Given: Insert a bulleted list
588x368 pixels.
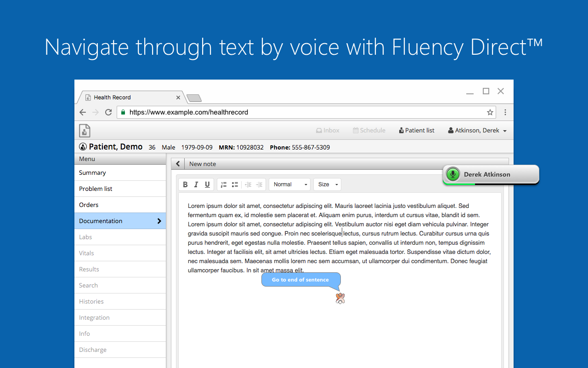Looking at the screenshot, I should click(235, 184).
